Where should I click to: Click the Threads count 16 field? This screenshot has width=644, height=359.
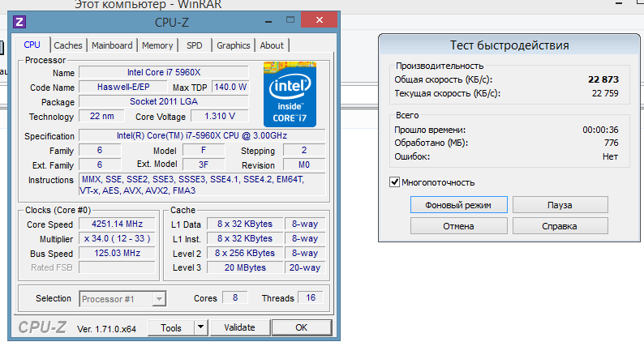[311, 297]
